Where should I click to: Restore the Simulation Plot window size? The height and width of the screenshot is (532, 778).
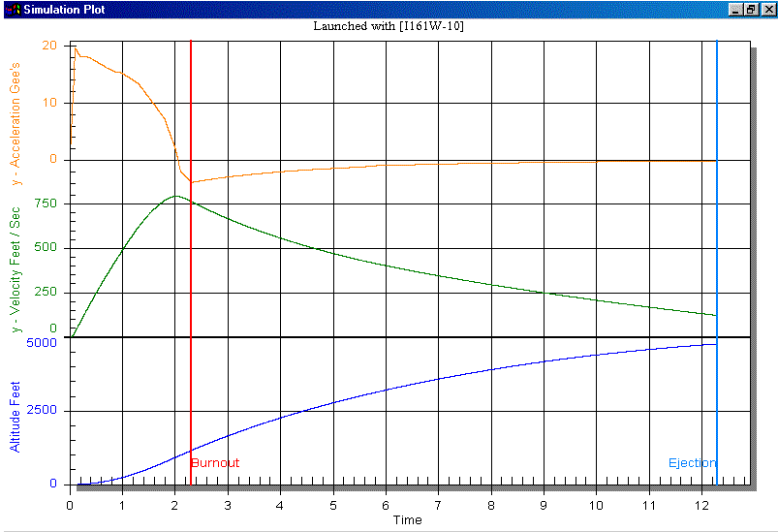coord(751,10)
